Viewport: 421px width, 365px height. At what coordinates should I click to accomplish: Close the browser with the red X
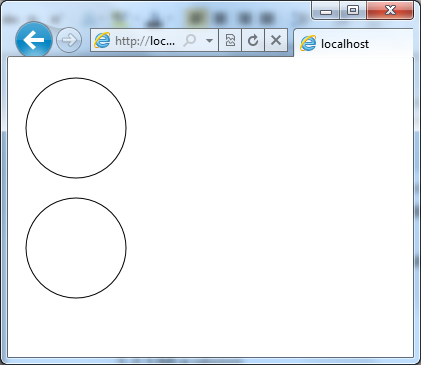390,11
